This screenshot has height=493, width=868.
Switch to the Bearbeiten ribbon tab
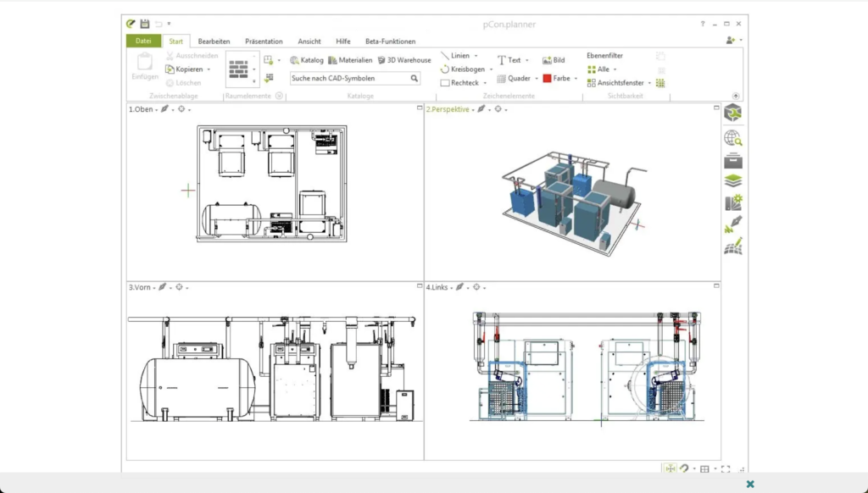point(214,41)
